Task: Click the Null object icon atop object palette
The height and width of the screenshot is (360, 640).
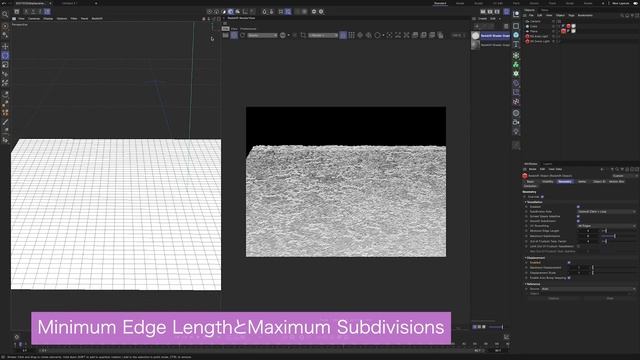Action: pyautogui.click(x=516, y=14)
